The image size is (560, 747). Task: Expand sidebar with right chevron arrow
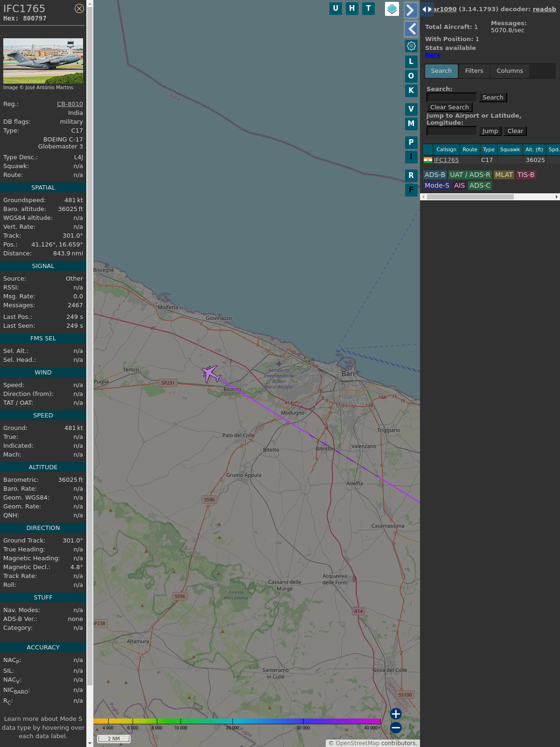point(410,10)
